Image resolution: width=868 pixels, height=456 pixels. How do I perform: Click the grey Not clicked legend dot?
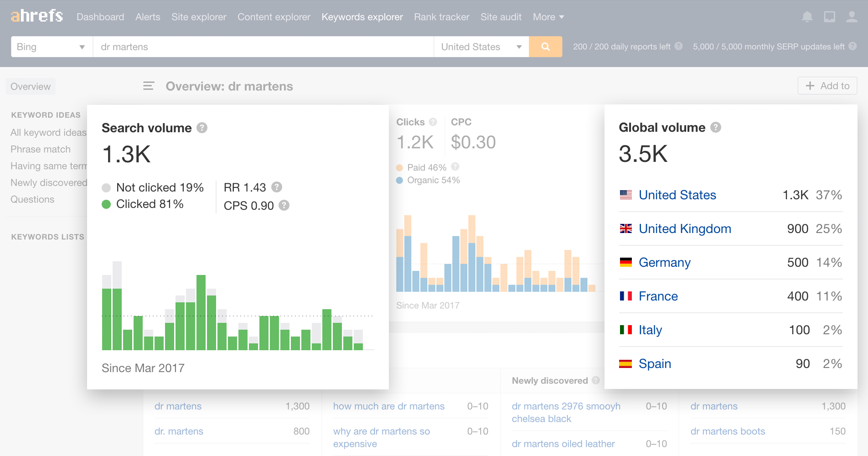106,188
